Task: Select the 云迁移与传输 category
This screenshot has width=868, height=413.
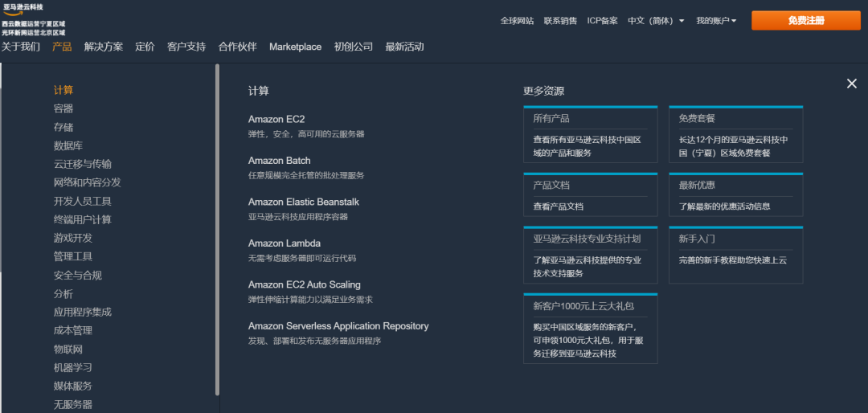Action: (x=83, y=164)
